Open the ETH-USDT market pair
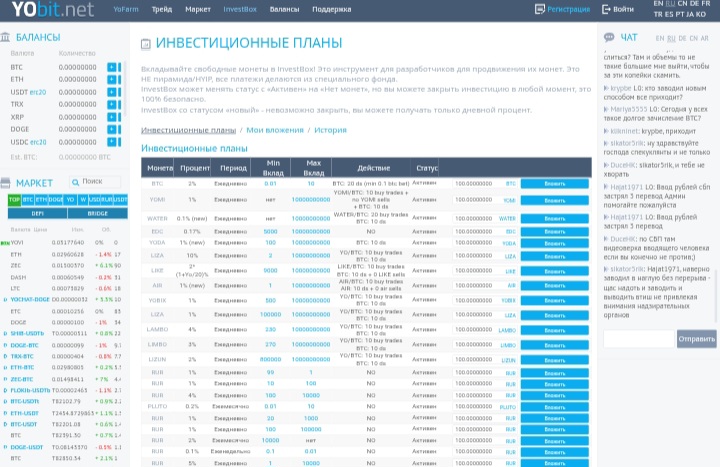This screenshot has height=467, width=720. point(24,413)
